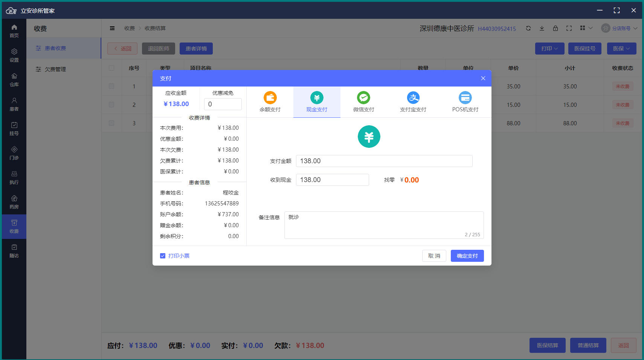Close the 支付 dialog with X
Screen dimensions: 644x360
pos(483,78)
